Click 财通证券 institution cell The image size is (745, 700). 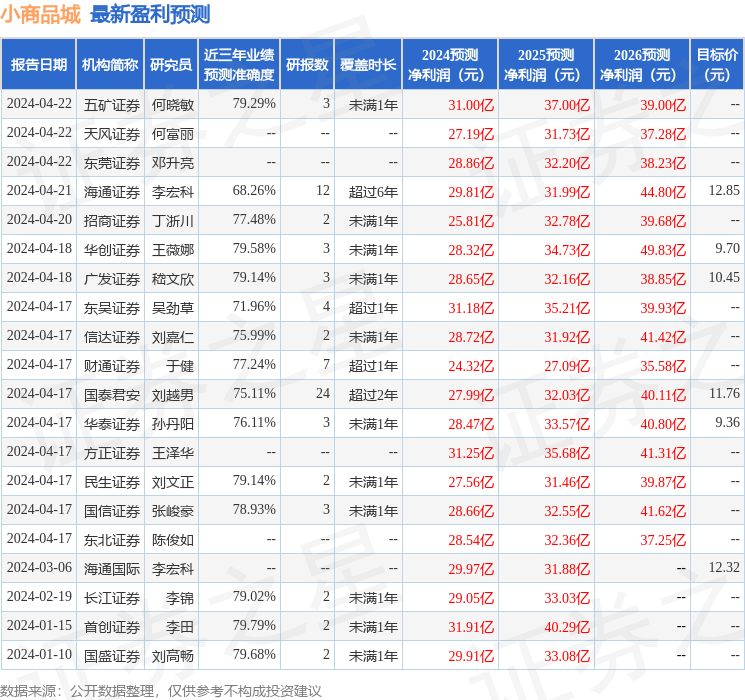click(112, 366)
